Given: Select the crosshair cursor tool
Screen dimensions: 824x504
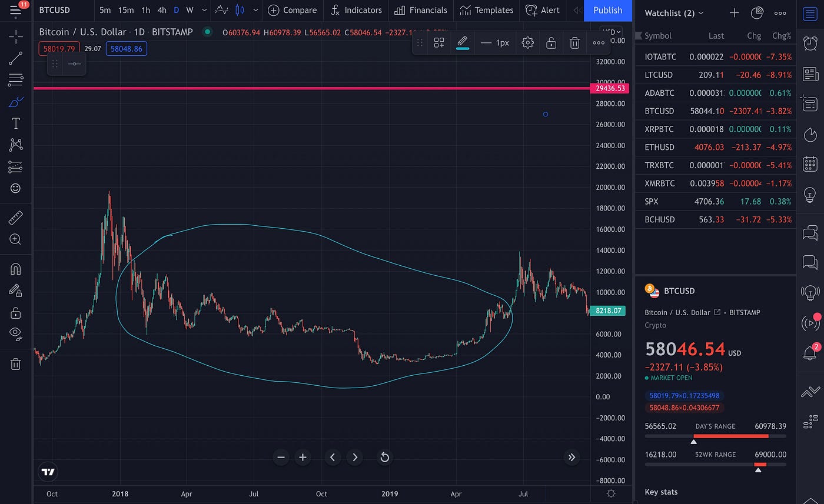Looking at the screenshot, I should [x=16, y=36].
